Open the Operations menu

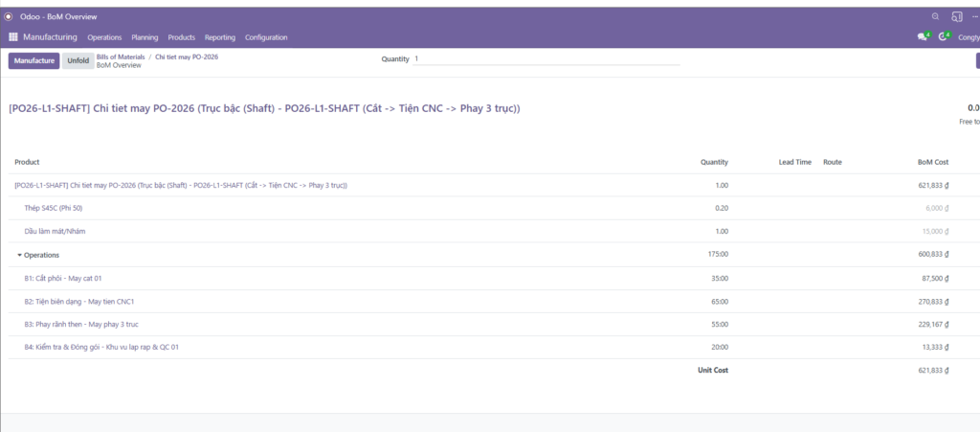[104, 37]
